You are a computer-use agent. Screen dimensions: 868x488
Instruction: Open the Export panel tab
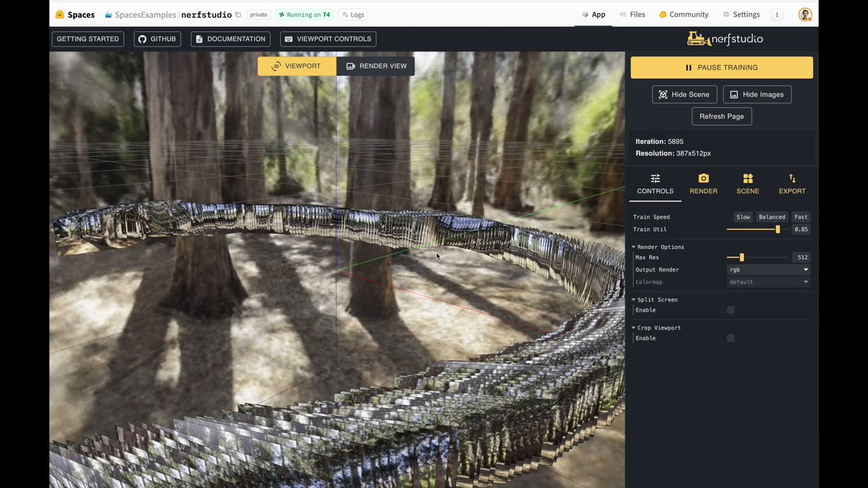point(792,184)
